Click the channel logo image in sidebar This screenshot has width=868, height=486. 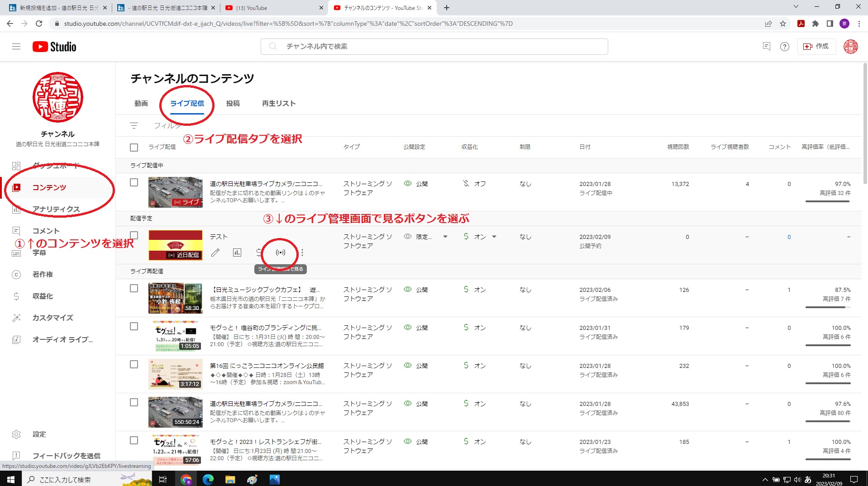(x=58, y=97)
